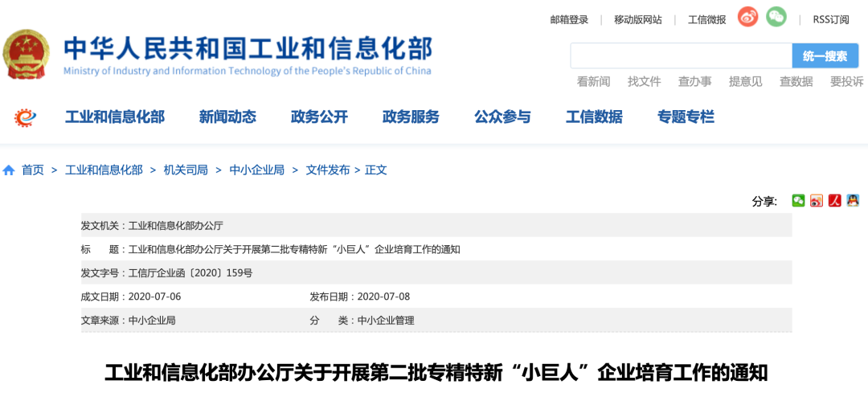Select 看新闻 search shortcut
Image resolution: width=868 pixels, height=401 pixels.
(x=593, y=82)
